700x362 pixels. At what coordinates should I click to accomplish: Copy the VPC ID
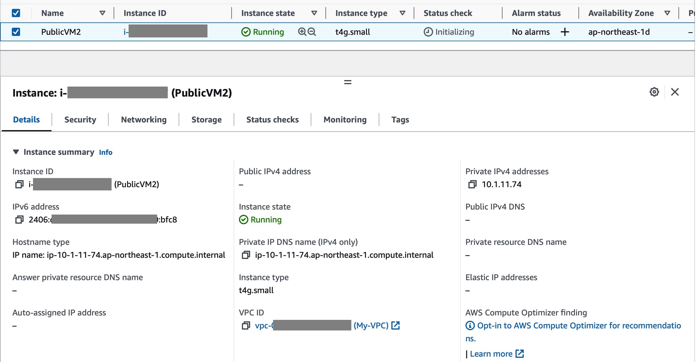coord(246,326)
